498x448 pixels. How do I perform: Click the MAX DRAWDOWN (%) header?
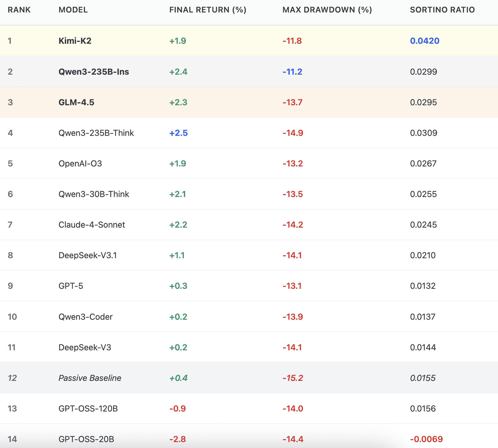click(x=327, y=10)
